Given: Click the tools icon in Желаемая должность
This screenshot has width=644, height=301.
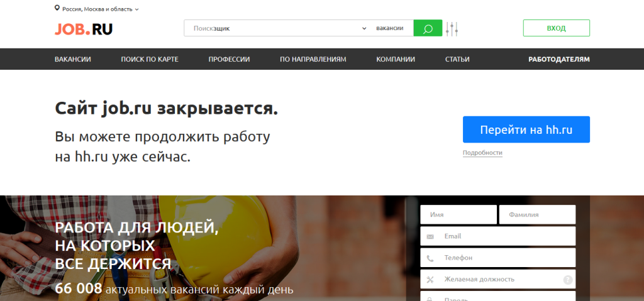Looking at the screenshot, I should (430, 280).
